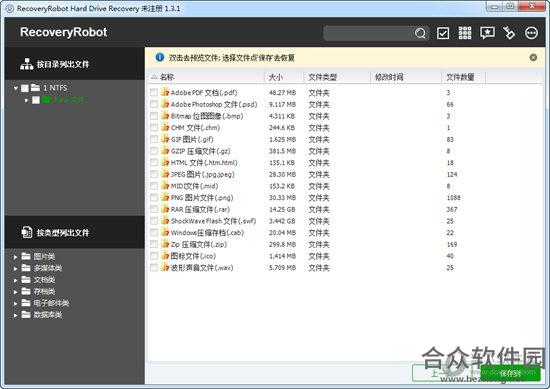550x389 pixels.
Task: Check the .ico icon file row checkbox
Action: pos(154,256)
